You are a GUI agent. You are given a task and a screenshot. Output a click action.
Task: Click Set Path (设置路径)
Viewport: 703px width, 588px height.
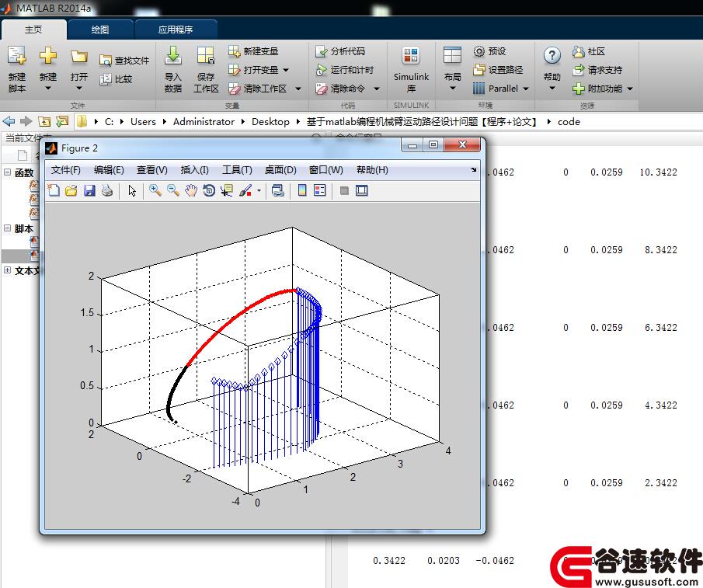click(x=498, y=70)
